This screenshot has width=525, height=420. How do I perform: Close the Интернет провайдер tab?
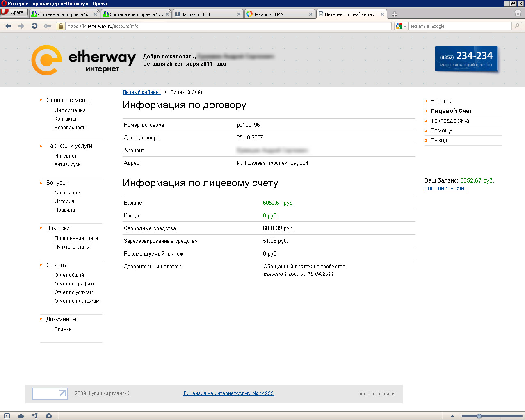point(382,14)
